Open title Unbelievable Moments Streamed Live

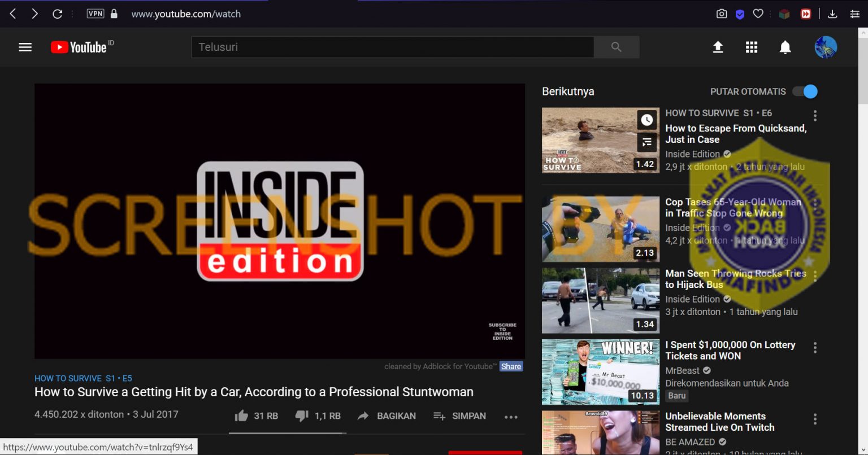(x=720, y=422)
